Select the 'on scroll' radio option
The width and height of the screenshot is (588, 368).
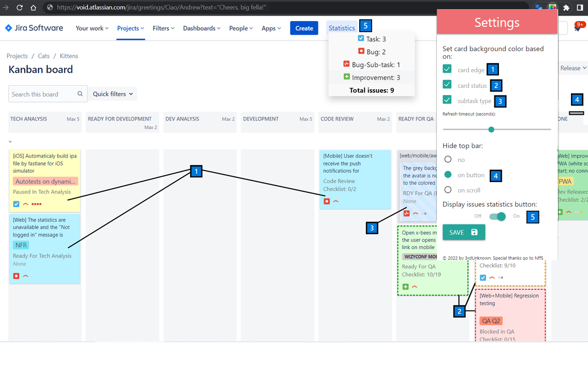[x=448, y=190]
